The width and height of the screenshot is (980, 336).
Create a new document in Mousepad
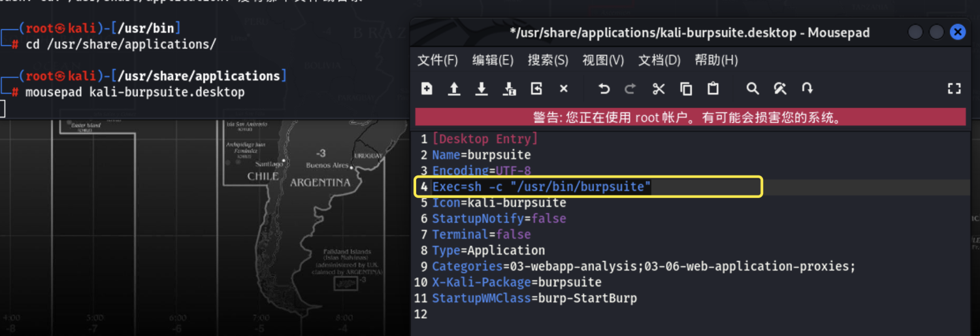click(x=427, y=89)
